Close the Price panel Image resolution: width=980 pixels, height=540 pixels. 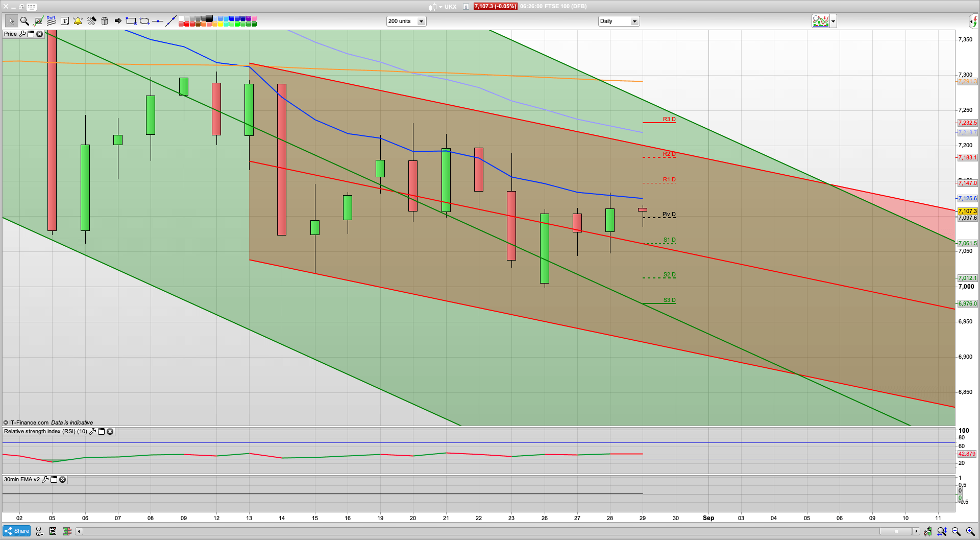click(x=39, y=34)
